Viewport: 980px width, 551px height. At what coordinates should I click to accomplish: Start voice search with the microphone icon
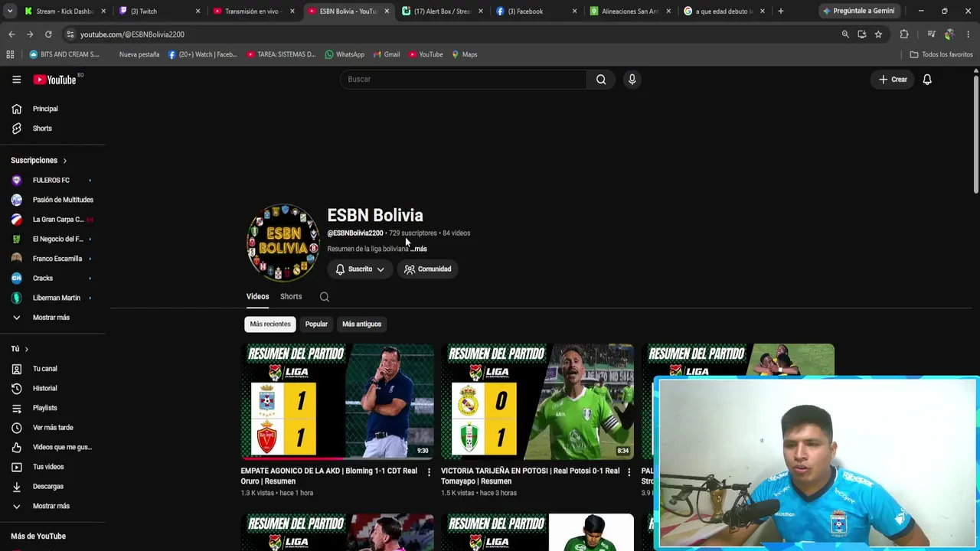(x=632, y=80)
